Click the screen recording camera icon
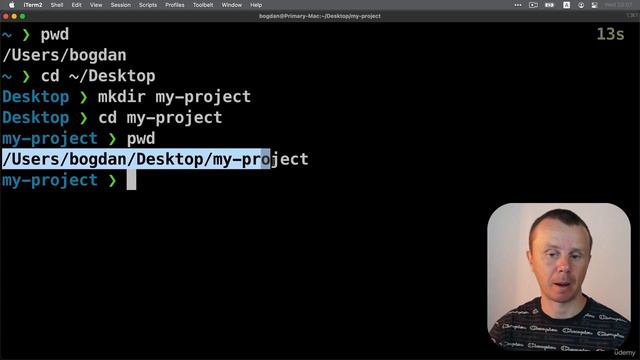 tap(533, 5)
